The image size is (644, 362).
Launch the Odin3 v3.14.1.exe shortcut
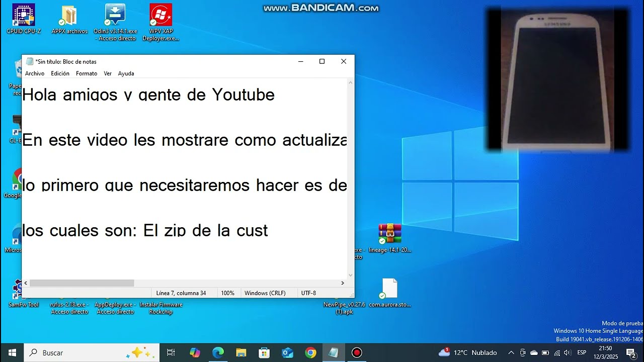[x=115, y=23]
